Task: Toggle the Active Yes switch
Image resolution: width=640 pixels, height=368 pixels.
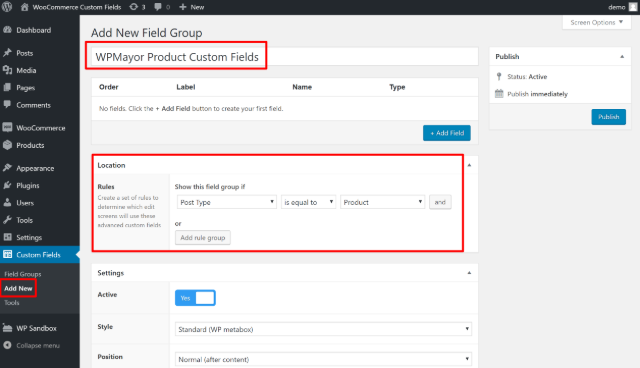Action: pos(195,298)
